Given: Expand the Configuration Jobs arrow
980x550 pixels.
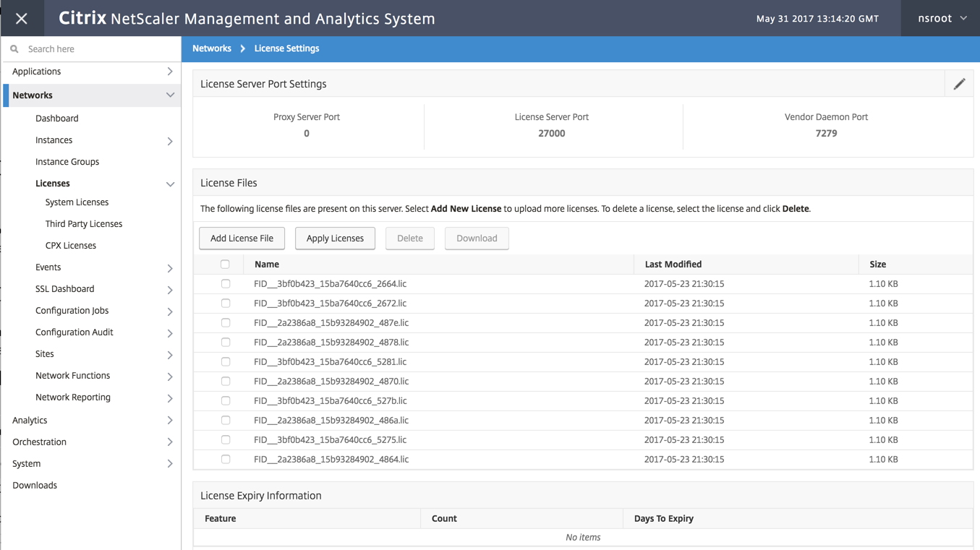Looking at the screenshot, I should 170,311.
